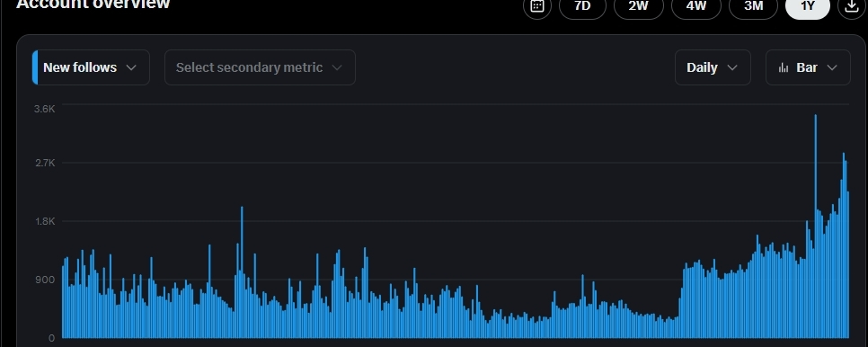Select the 7D time range
The height and width of the screenshot is (347, 868).
[x=582, y=6]
